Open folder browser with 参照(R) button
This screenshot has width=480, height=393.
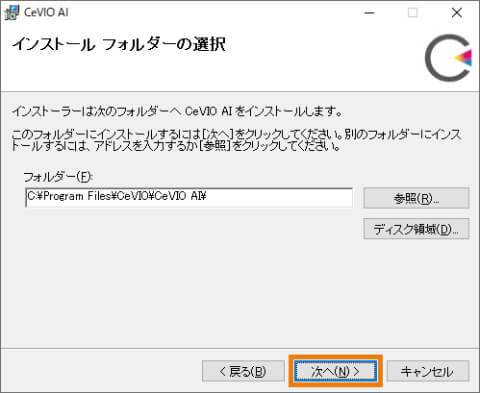tap(416, 198)
